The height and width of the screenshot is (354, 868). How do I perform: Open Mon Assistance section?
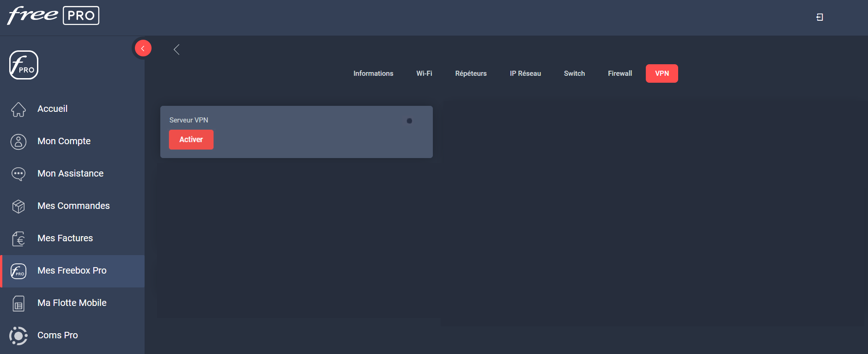[x=70, y=173]
